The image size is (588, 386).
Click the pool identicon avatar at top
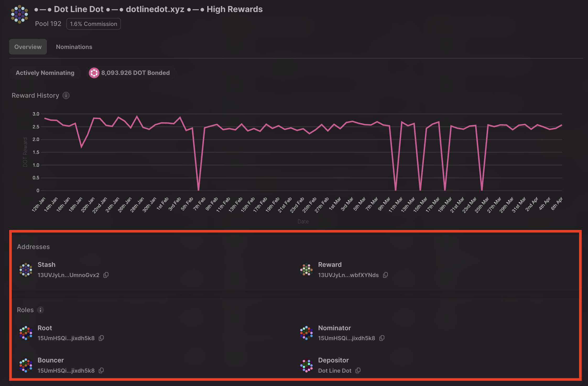19,14
